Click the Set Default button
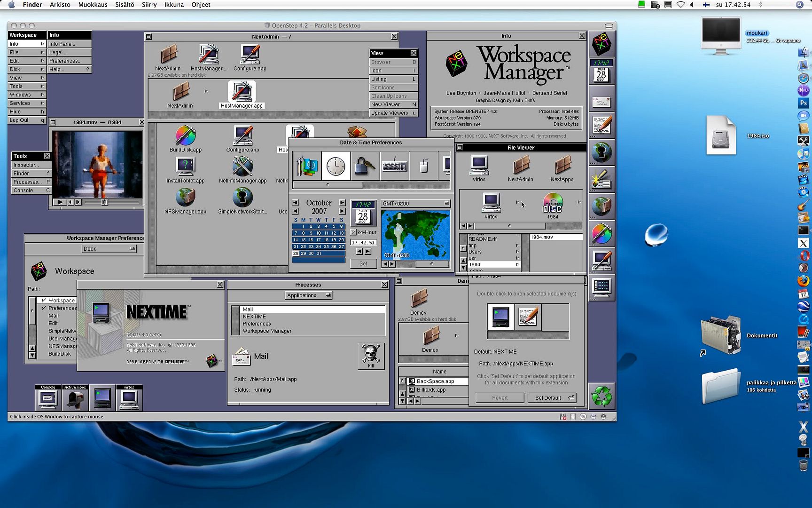The image size is (812, 508). click(x=552, y=397)
